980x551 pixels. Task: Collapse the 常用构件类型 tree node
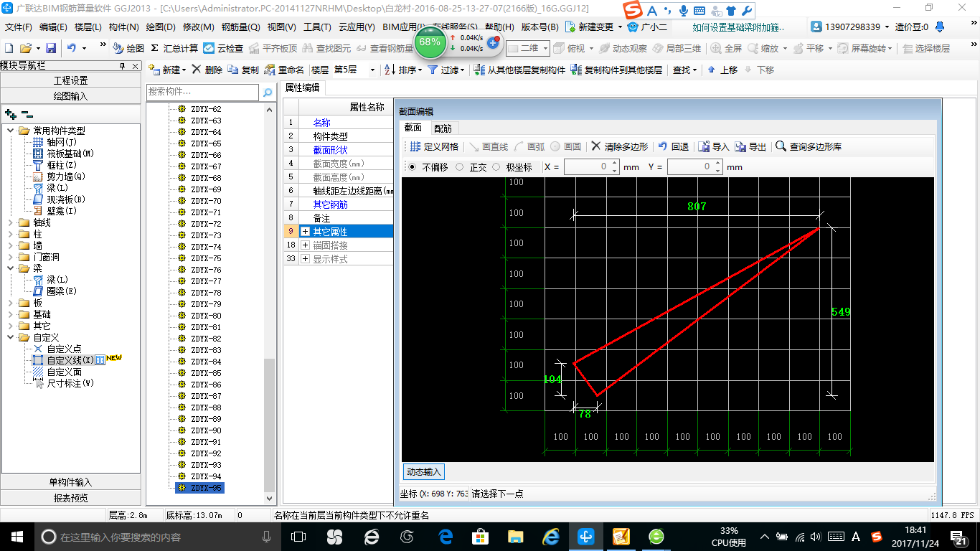pyautogui.click(x=10, y=131)
